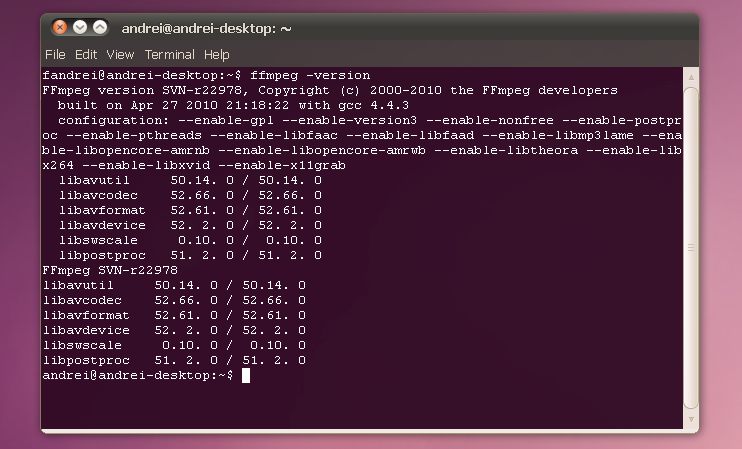Close the terminal window with the red button
The height and width of the screenshot is (449, 742).
tap(60, 27)
